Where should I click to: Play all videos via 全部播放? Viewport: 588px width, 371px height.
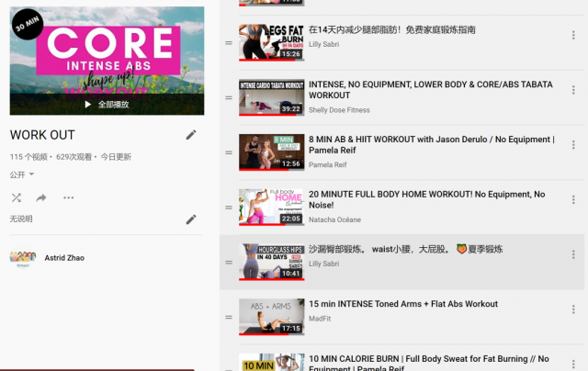pyautogui.click(x=107, y=105)
